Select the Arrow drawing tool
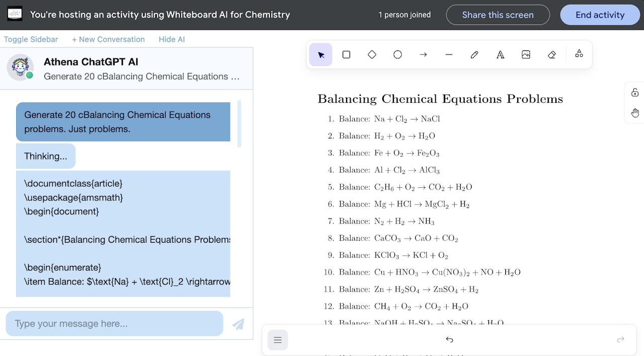The height and width of the screenshot is (356, 644). [x=423, y=55]
